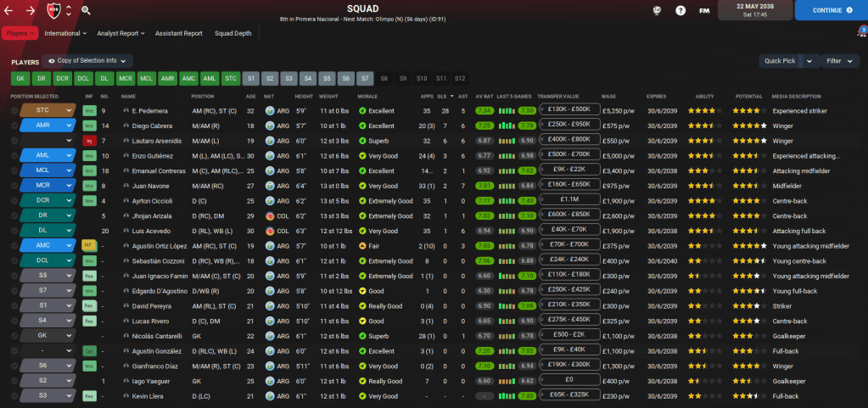The width and height of the screenshot is (868, 408).
Task: Switch to the Squad Depth tab
Action: tap(232, 33)
